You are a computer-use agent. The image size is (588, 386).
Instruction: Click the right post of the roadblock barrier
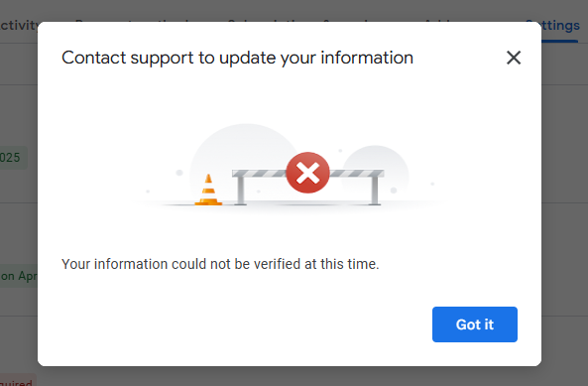(374, 191)
